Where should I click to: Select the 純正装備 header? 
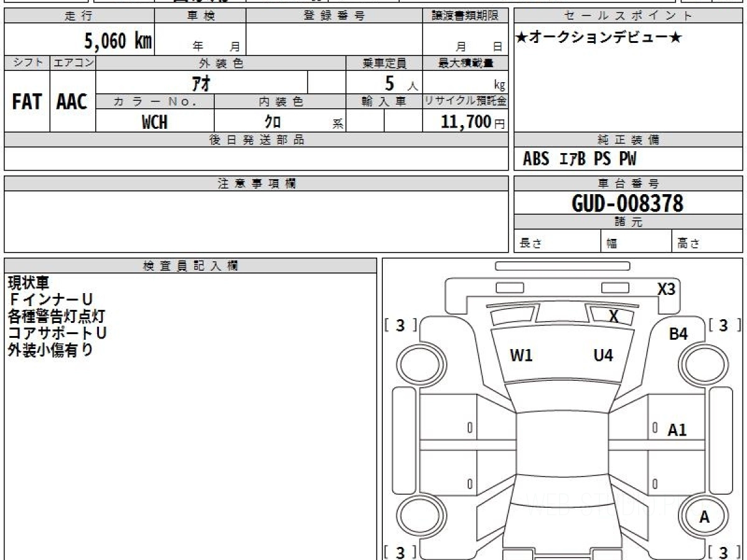click(x=628, y=140)
